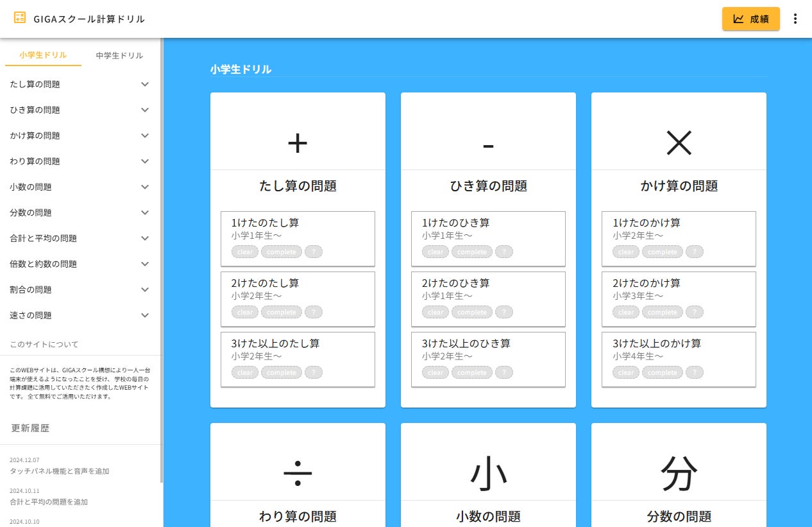Click complete badge under 2けたのひき算
Viewport: 812px width, 527px height.
coord(472,312)
